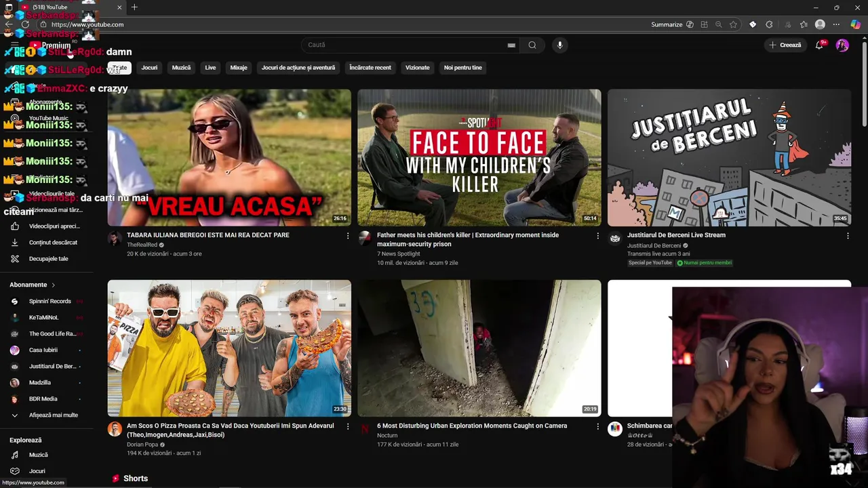Open the YouTube account avatar menu
The image size is (868, 488).
pos(842,45)
